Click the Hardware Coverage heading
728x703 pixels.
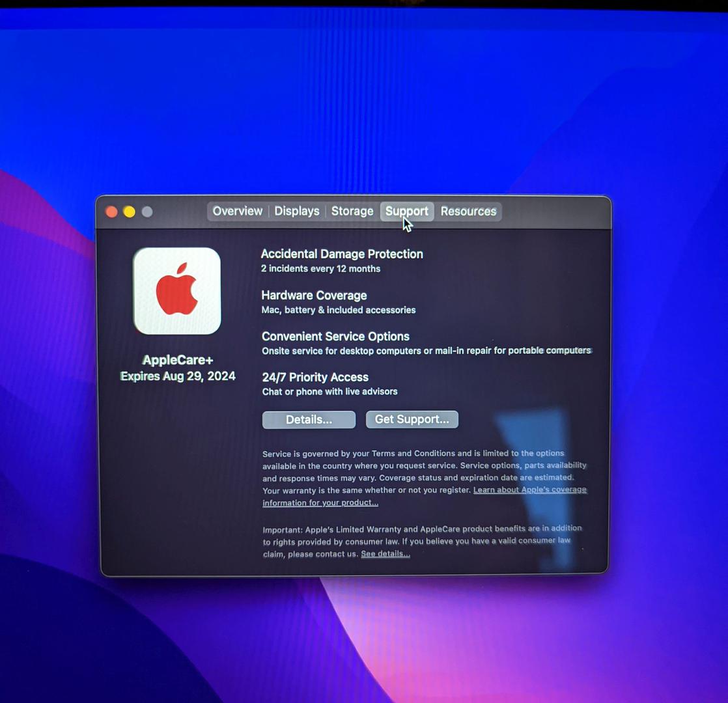pyautogui.click(x=314, y=295)
